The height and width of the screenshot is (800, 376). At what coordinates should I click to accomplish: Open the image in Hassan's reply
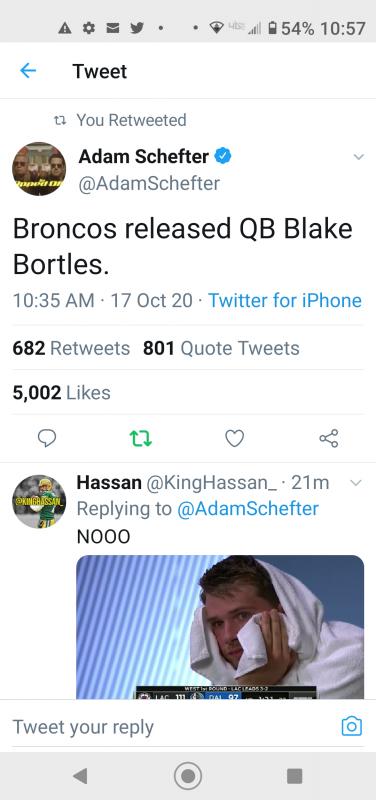point(220,627)
